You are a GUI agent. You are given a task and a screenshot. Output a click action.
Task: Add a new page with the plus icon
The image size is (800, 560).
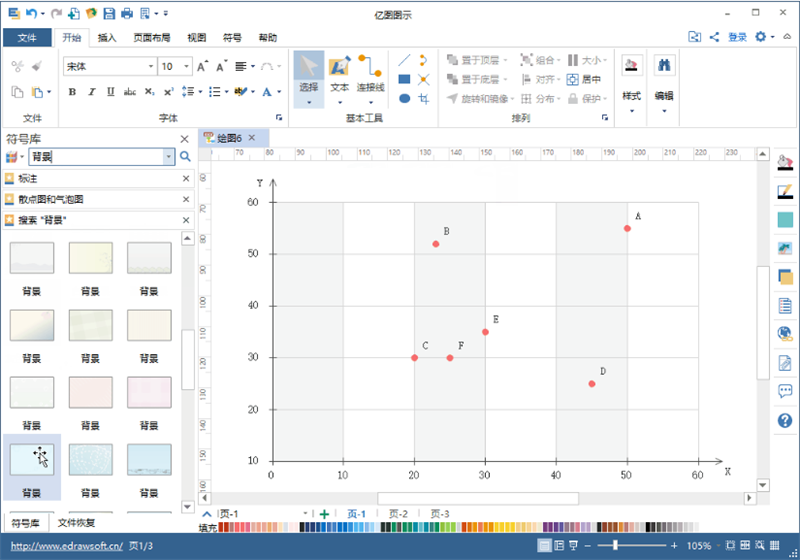tap(324, 514)
